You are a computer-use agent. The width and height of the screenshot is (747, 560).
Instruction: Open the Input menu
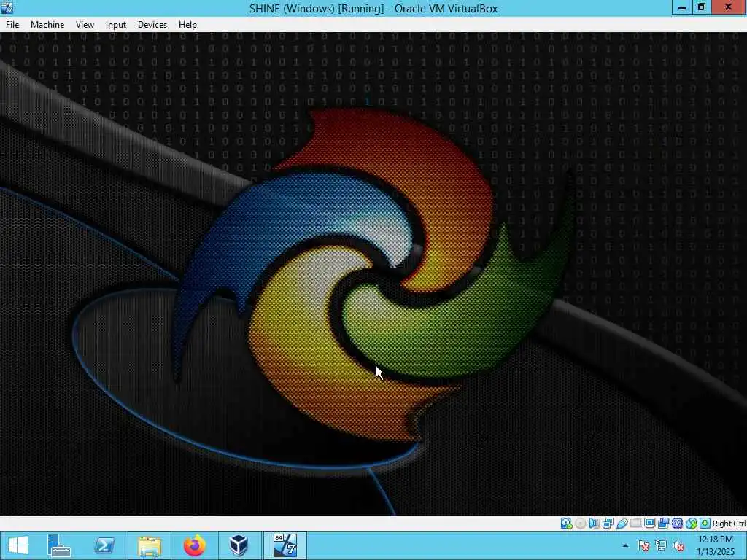click(116, 25)
